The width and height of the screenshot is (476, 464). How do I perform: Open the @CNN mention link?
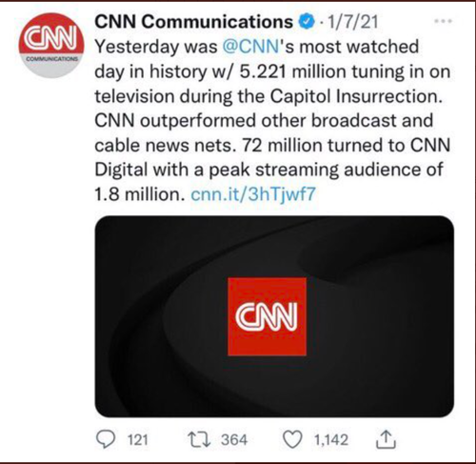pyautogui.click(x=250, y=47)
